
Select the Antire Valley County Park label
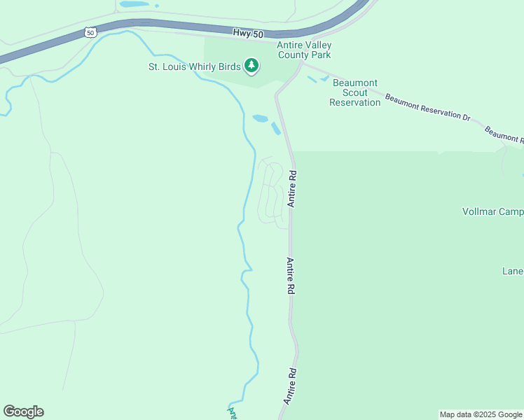pos(304,50)
